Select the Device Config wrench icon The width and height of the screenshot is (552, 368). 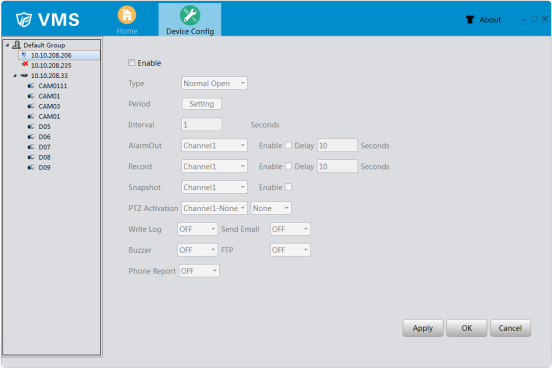(x=190, y=15)
